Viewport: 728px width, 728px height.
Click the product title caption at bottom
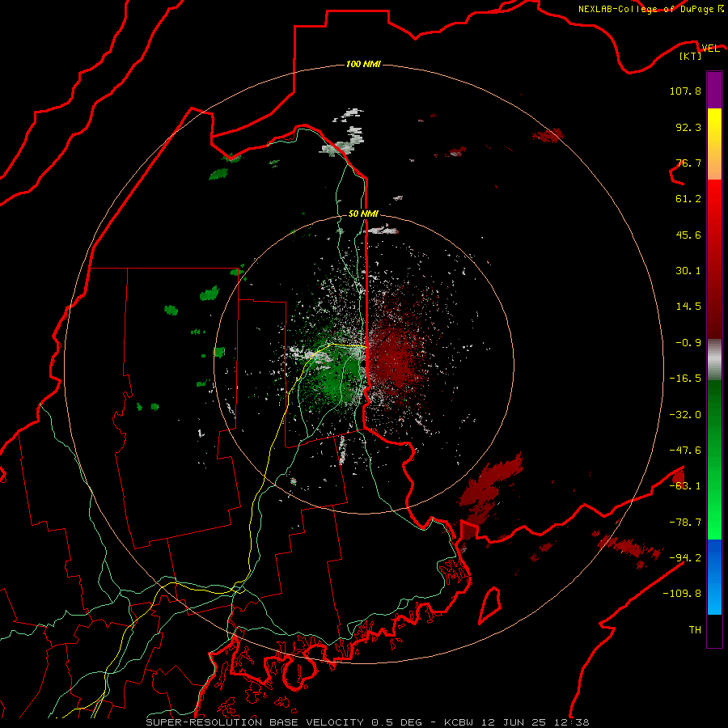coord(368,722)
